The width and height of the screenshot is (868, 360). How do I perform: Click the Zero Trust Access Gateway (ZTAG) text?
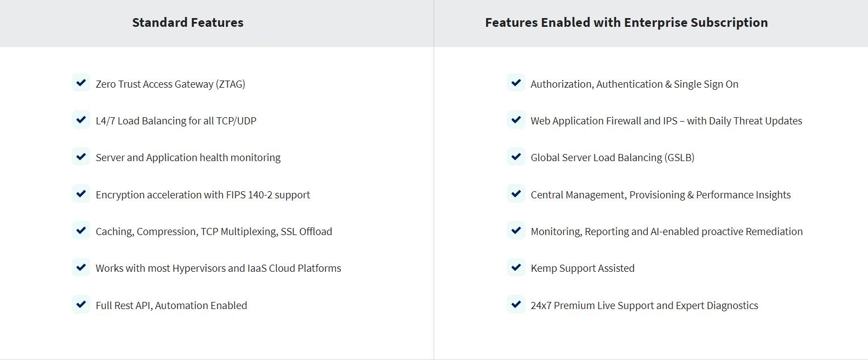click(170, 84)
